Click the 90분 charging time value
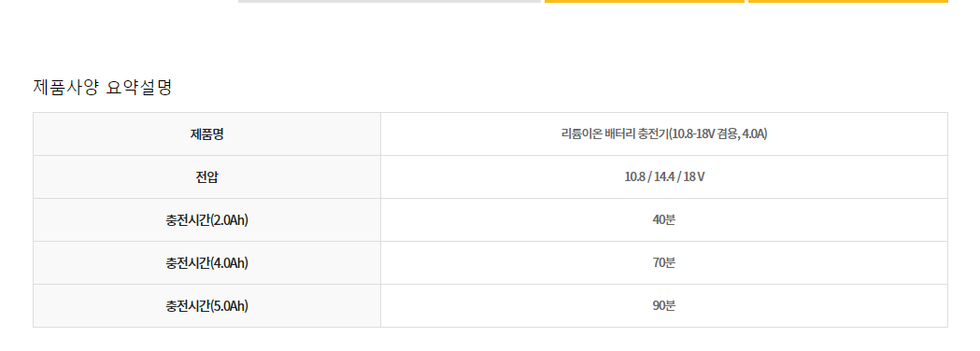This screenshot has width=980, height=351. click(663, 306)
